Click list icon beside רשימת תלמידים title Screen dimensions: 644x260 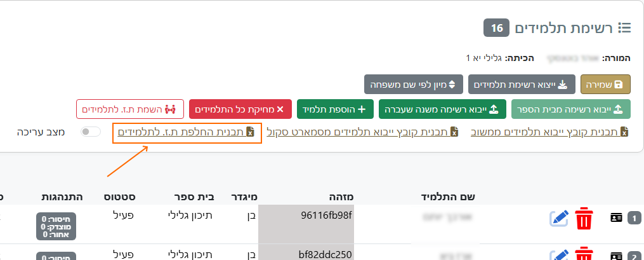coord(624,28)
